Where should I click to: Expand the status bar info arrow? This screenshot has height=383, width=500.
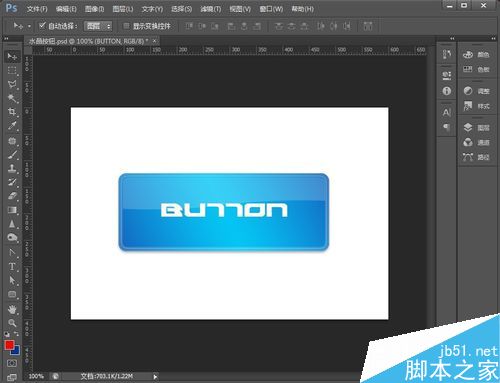pyautogui.click(x=155, y=377)
